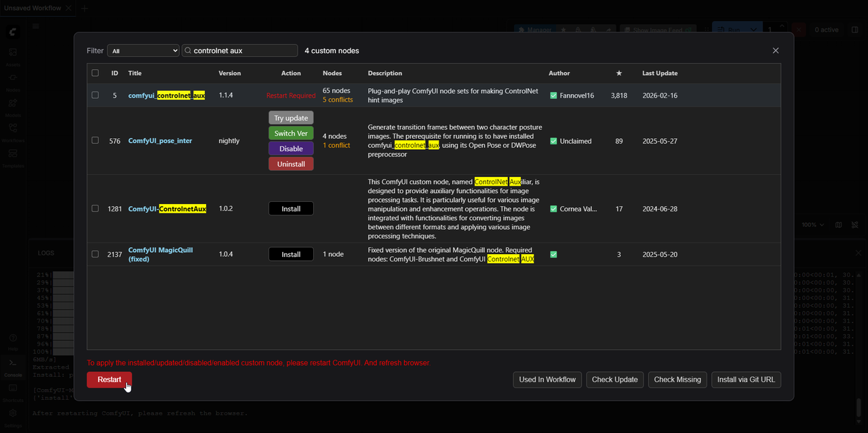Click the 1 conflict warning for pose_inter
The image size is (868, 433).
[x=336, y=146]
